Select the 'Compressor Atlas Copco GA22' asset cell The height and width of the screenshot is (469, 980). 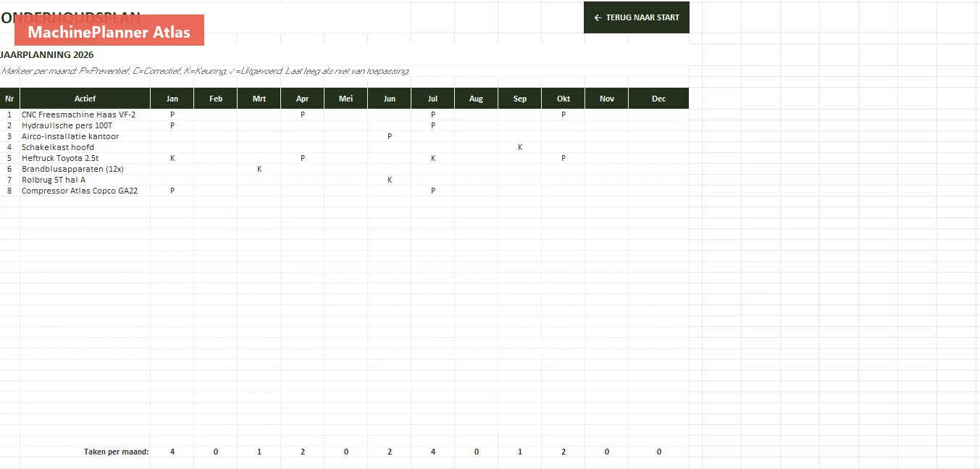point(85,191)
